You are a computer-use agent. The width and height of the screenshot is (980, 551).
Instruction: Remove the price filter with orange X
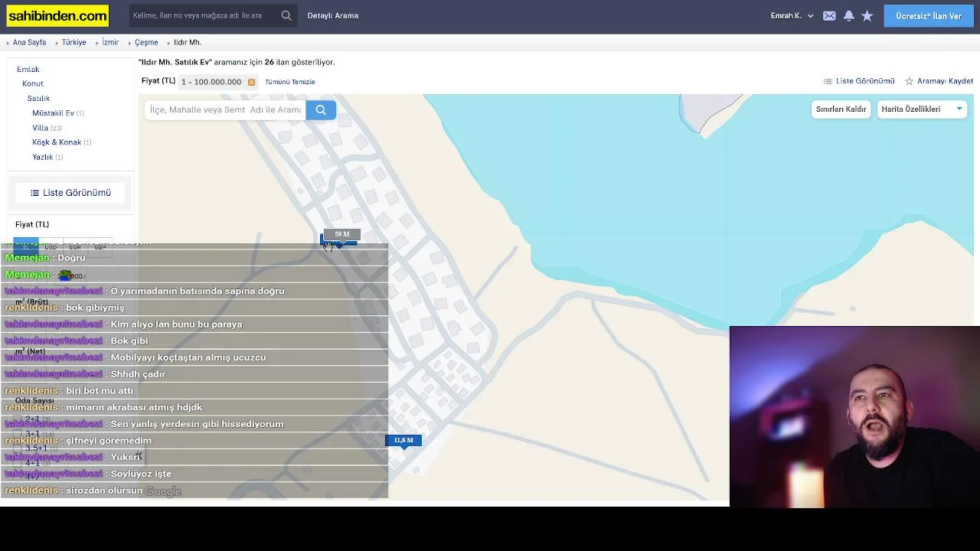click(251, 82)
